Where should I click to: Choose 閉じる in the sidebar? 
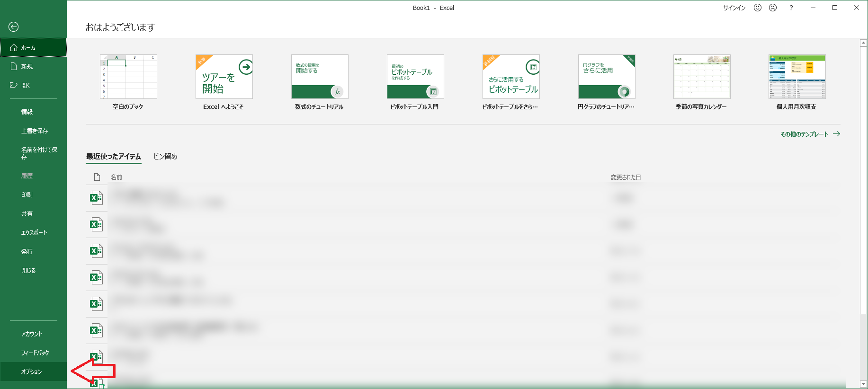click(x=33, y=270)
